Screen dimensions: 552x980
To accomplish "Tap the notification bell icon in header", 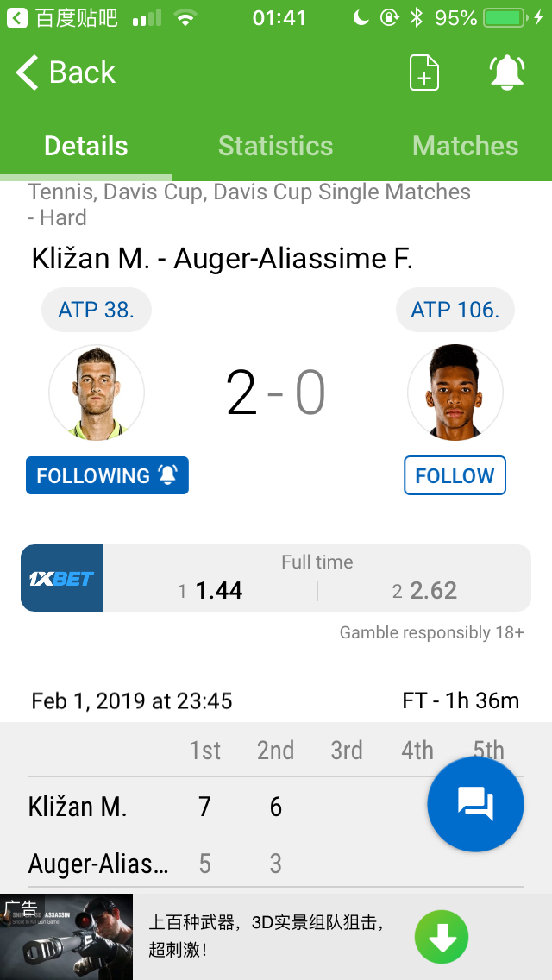I will click(507, 72).
